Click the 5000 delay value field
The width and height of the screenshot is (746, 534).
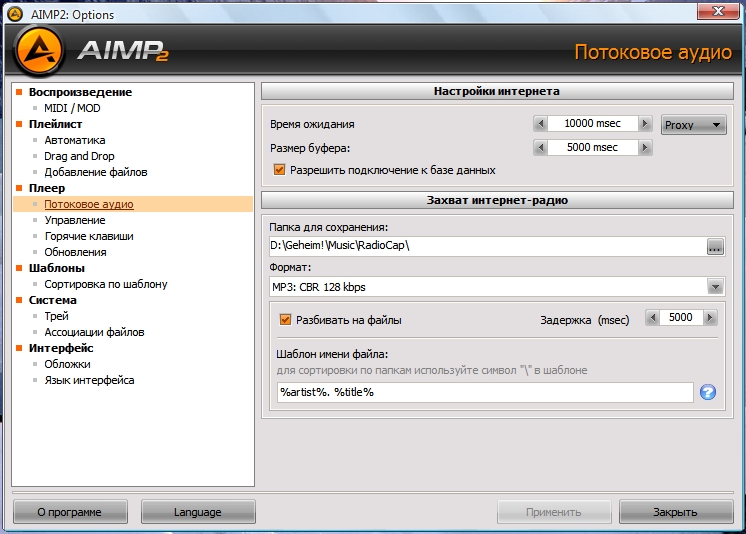coord(681,317)
